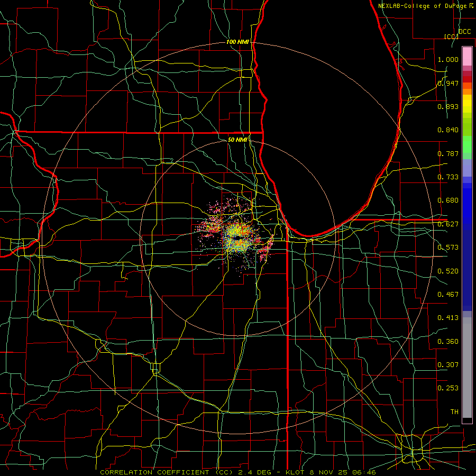Click the 0.680 value on color scale
Viewport: 476px width, 476px height.
[448, 200]
